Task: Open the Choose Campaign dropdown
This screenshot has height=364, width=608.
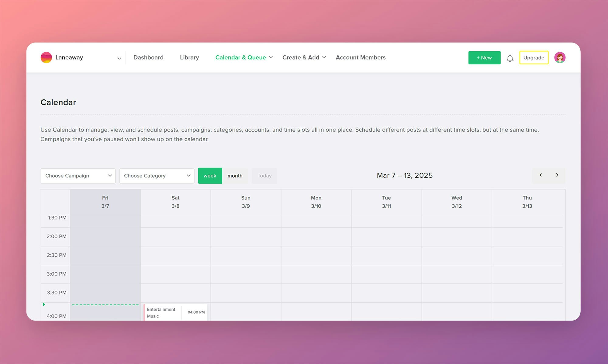Action: point(78,176)
